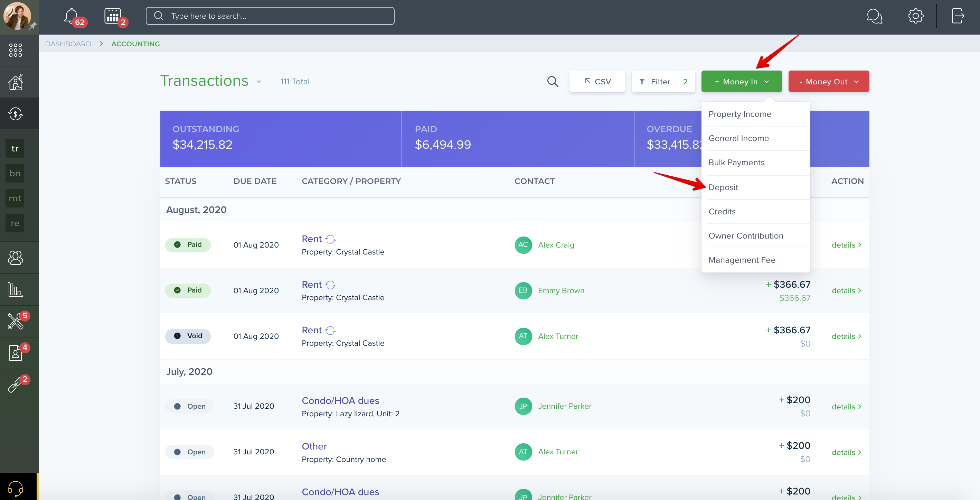The width and height of the screenshot is (980, 500).
Task: Click the Status column header
Action: (181, 181)
